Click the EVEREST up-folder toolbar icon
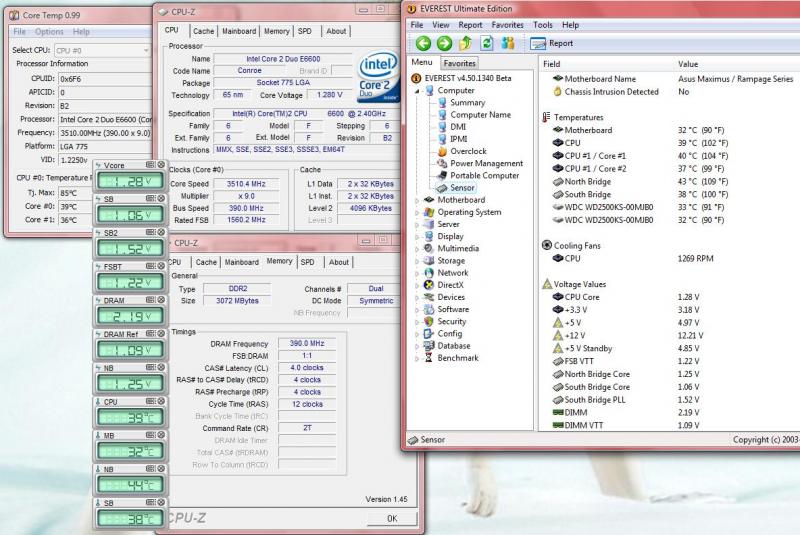800x535 pixels. [465, 43]
